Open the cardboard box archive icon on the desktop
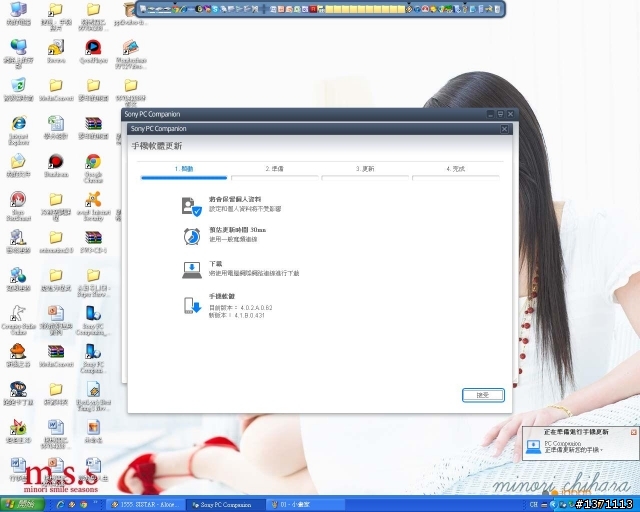 [130, 14]
